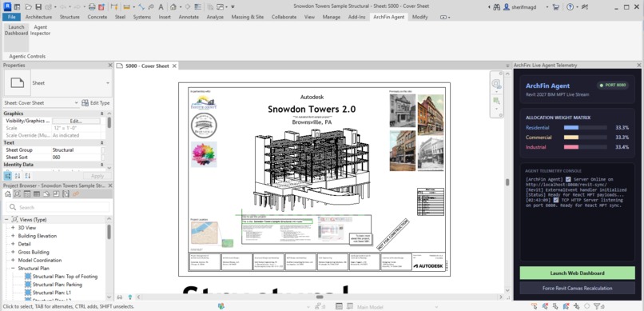Click the Project Browser home view icon
The width and height of the screenshot is (644, 311).
[8, 194]
